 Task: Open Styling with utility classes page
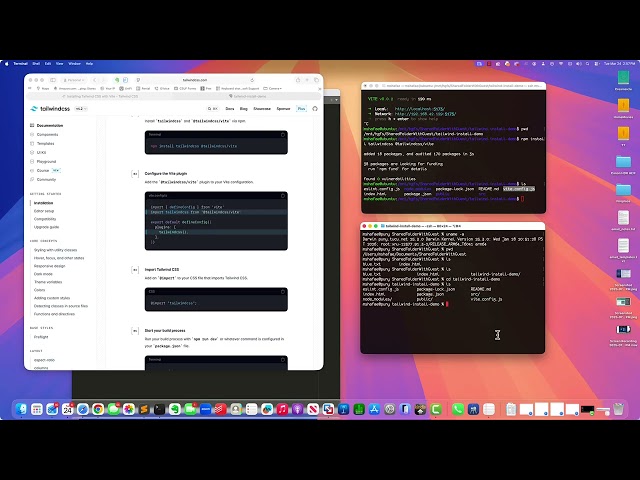point(56,250)
